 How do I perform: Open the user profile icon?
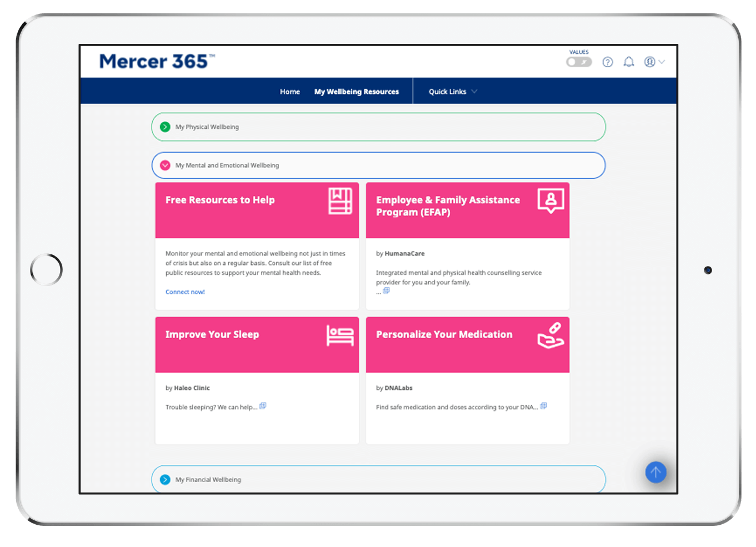649,62
